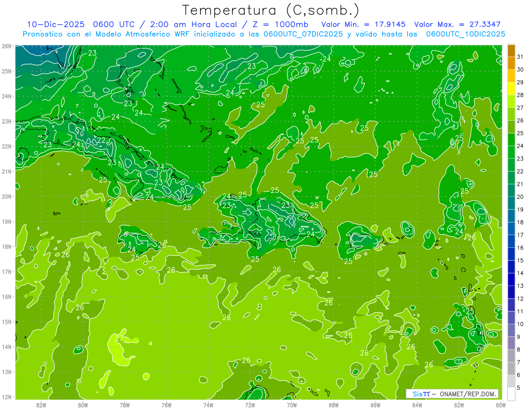Viewport: 532px width, 411px height.
Task: Pick the dark blue scale segment between 12 and 13
Action: pyautogui.click(x=511, y=292)
